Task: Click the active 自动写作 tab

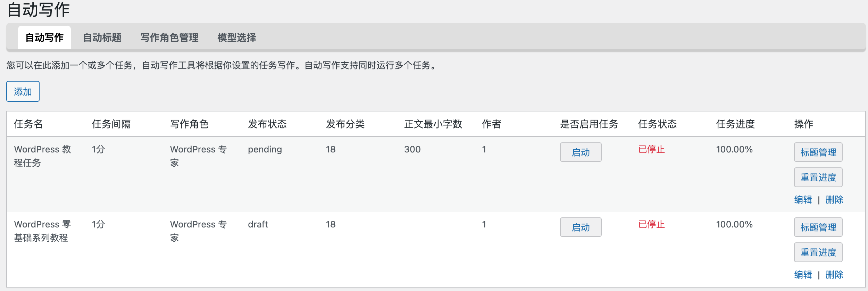Action: 44,38
